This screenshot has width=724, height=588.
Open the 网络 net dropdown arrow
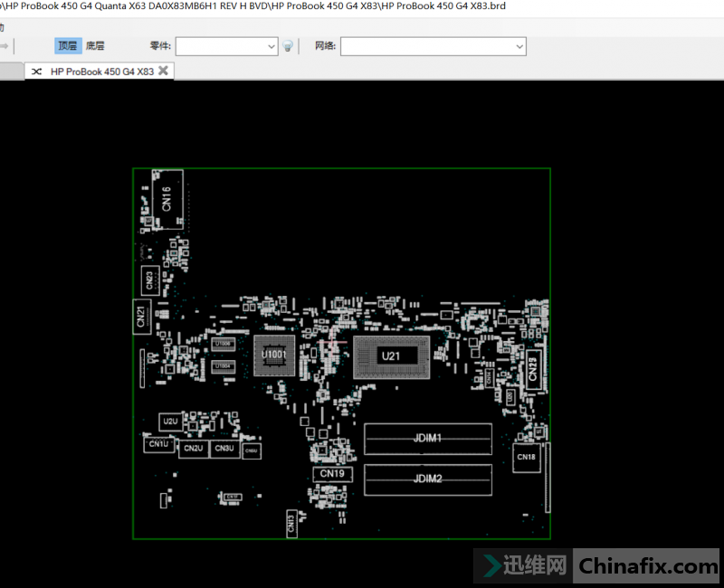pos(519,46)
